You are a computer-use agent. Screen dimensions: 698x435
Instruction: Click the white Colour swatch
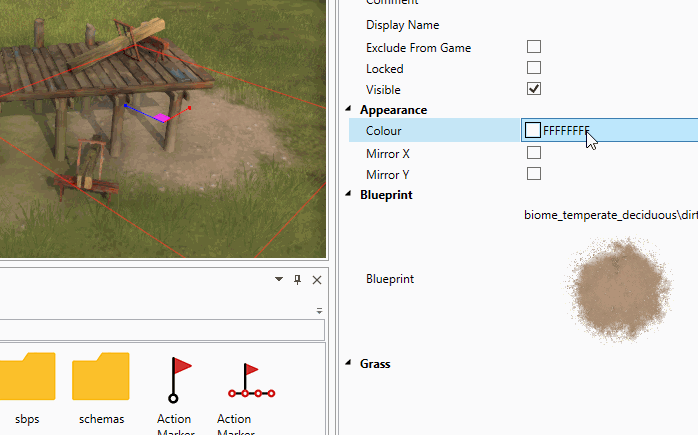(533, 130)
